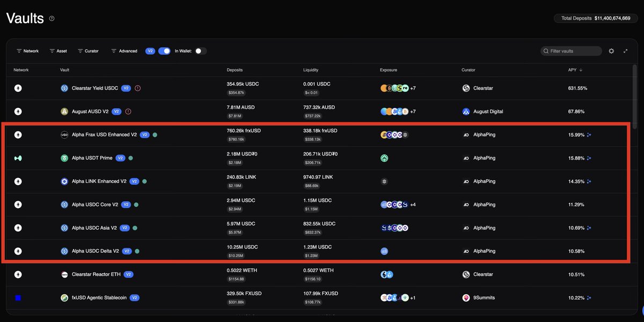Click the 631.55% APY value

tap(577, 88)
